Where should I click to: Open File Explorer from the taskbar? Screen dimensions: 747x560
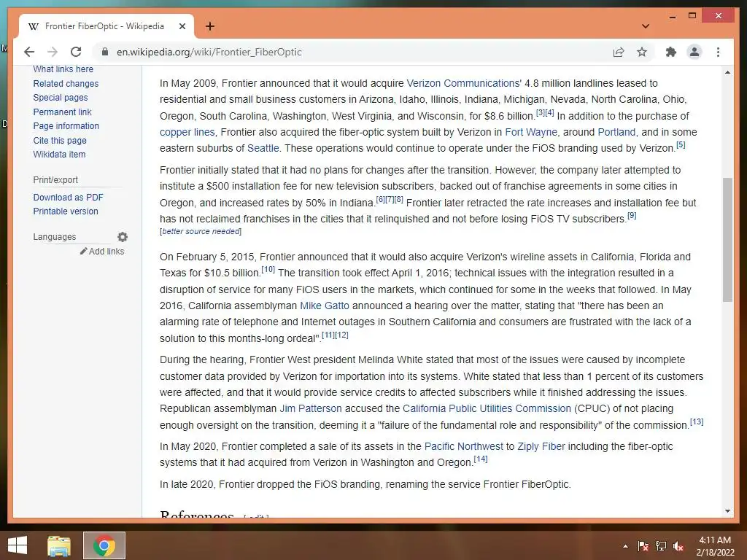59,546
